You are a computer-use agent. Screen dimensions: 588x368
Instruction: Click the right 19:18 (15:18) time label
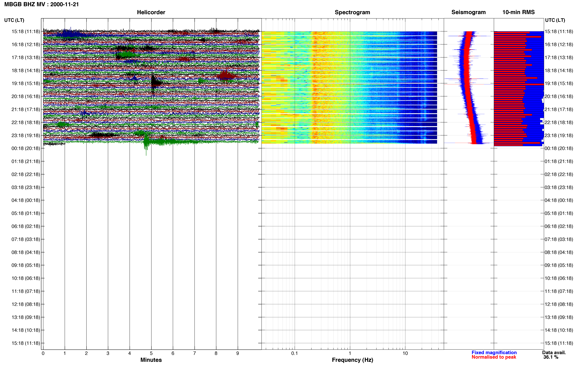pyautogui.click(x=559, y=83)
